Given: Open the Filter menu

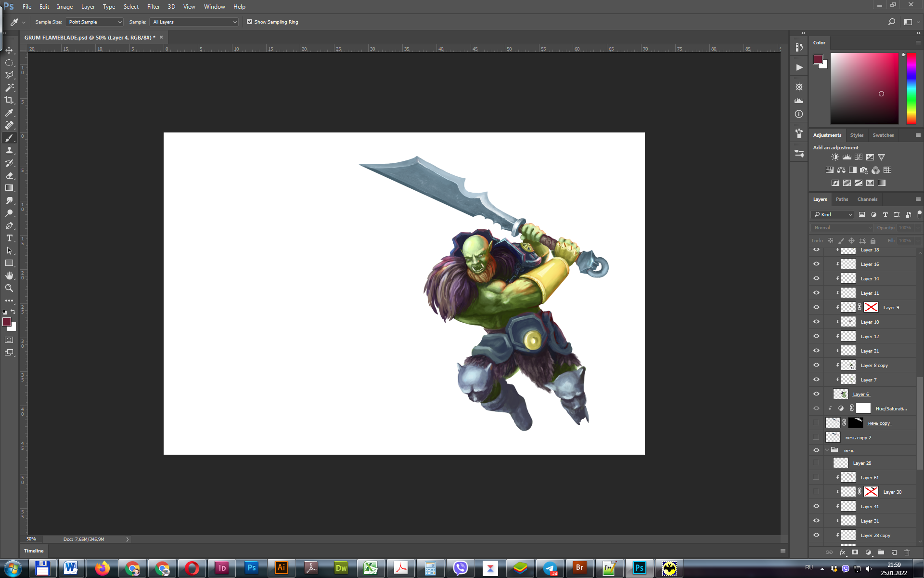Looking at the screenshot, I should tap(154, 7).
